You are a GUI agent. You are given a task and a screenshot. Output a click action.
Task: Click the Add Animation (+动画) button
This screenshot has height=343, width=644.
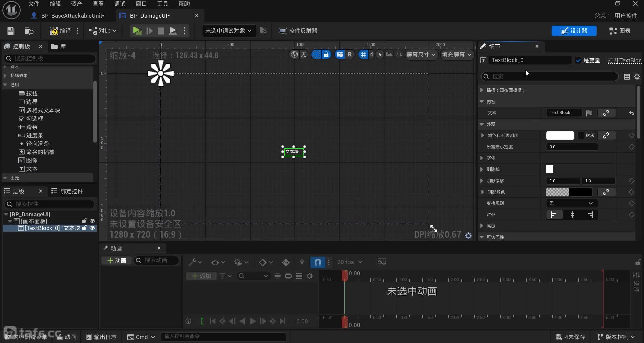click(117, 261)
